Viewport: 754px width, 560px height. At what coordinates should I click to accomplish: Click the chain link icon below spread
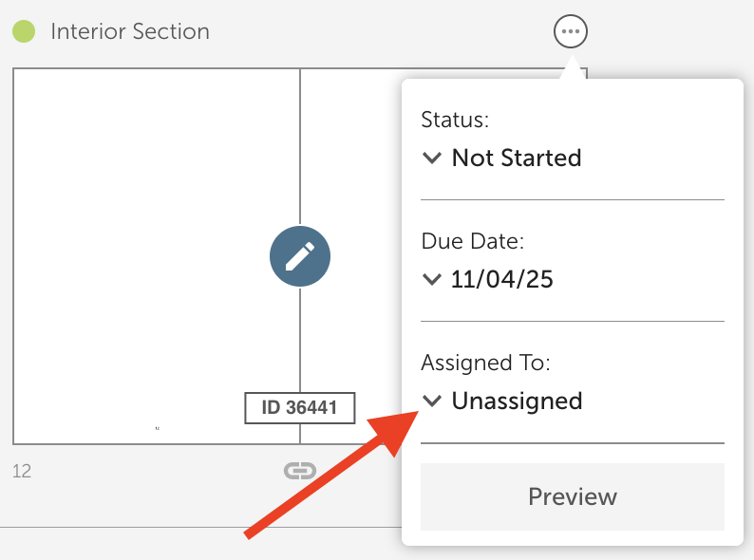300,471
